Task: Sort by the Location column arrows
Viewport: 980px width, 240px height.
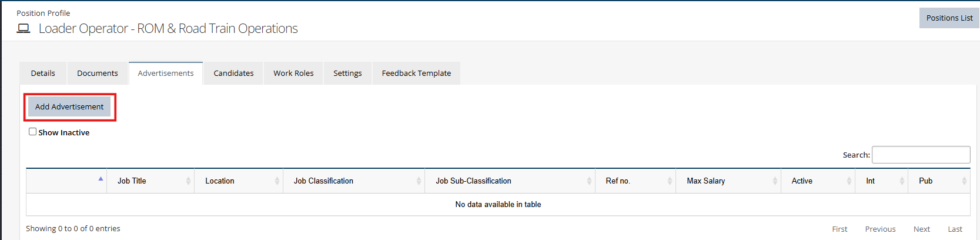Action: click(x=277, y=181)
